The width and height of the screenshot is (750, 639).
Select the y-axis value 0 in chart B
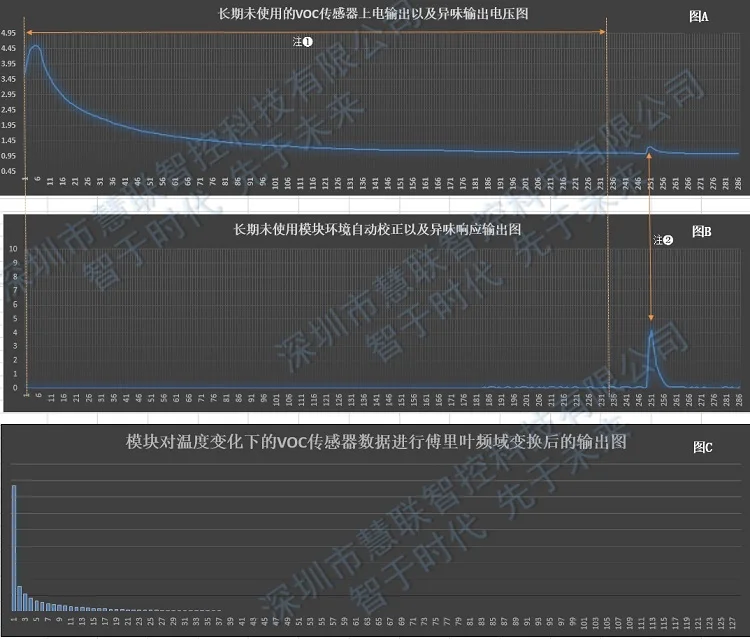coord(15,388)
